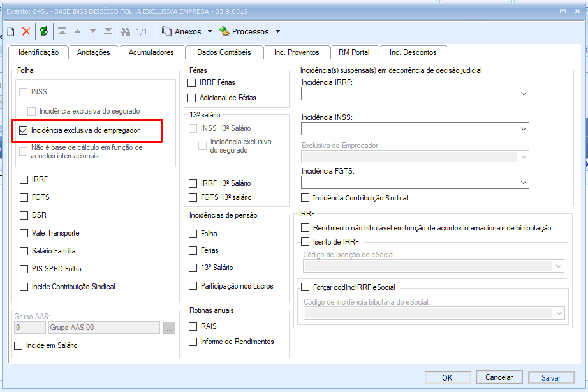Uncheck Incidência exclusiva do empregador
Image resolution: width=588 pixels, height=392 pixels.
[24, 130]
